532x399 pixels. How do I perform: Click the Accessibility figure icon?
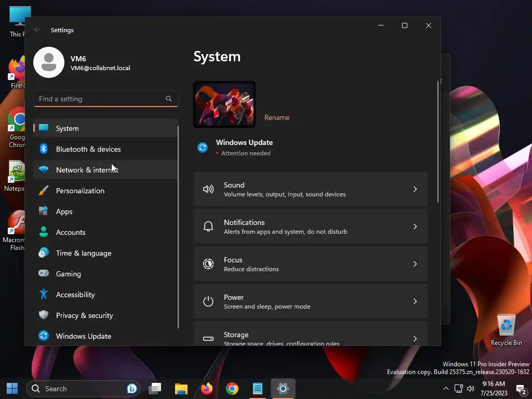(x=44, y=294)
